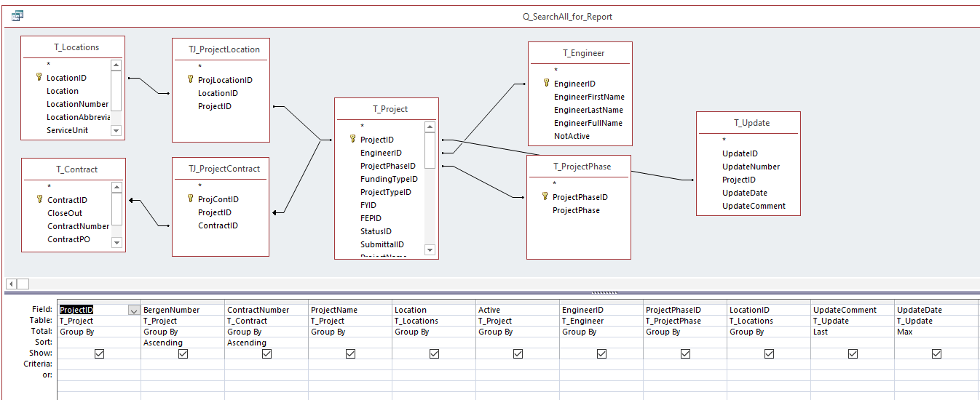
Task: Toggle Show checkbox under ProjectPhaseID column
Action: click(685, 353)
